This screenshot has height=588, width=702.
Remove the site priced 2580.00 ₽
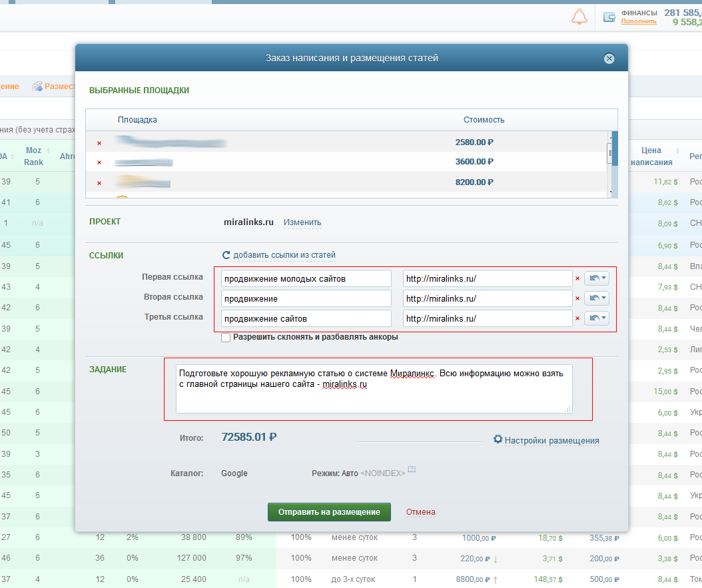point(99,143)
